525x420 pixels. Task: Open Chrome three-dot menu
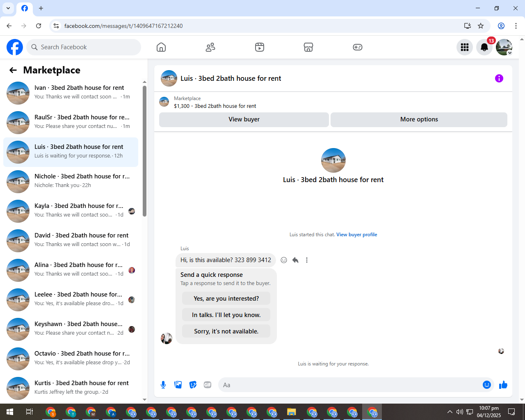(516, 26)
